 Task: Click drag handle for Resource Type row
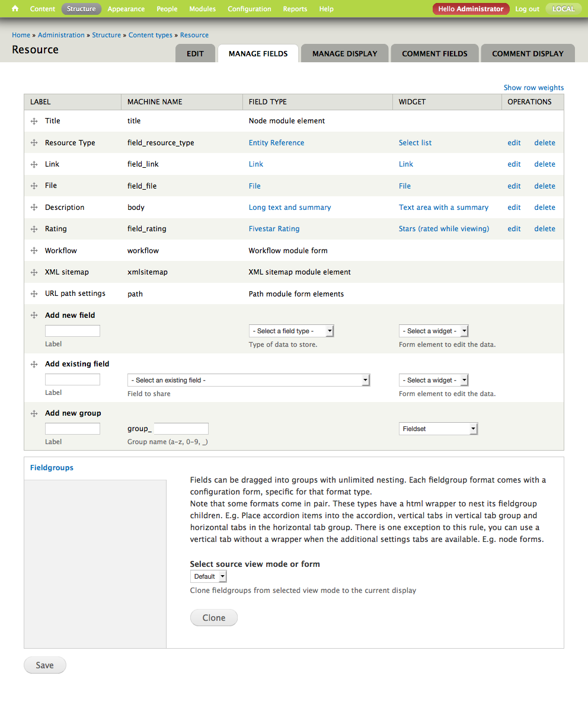[x=34, y=143]
